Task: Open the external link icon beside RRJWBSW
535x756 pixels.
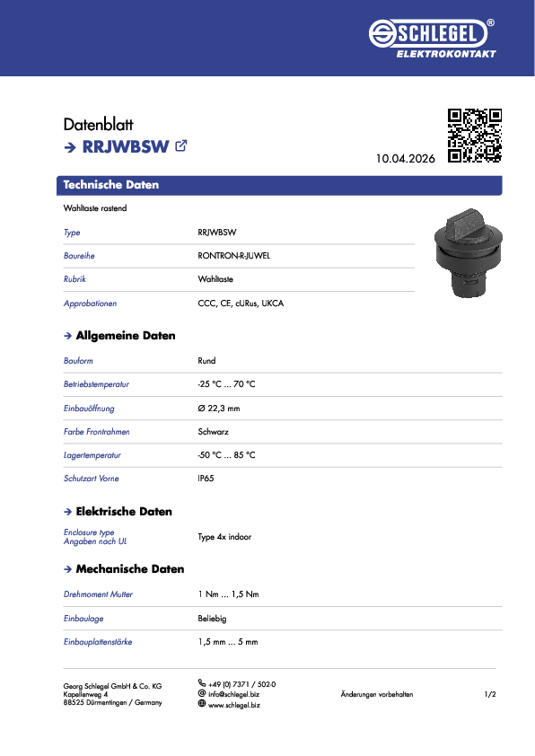Action: pos(181,145)
